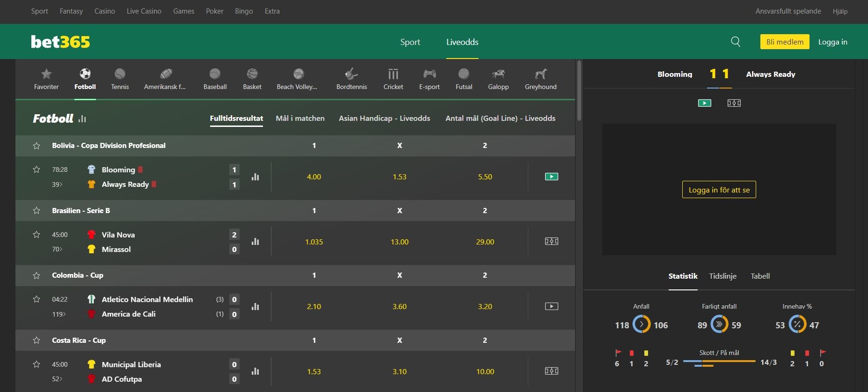Switch to Asian Handicap - Liveodds tab
Viewport: 868px width, 392px height.
point(384,118)
